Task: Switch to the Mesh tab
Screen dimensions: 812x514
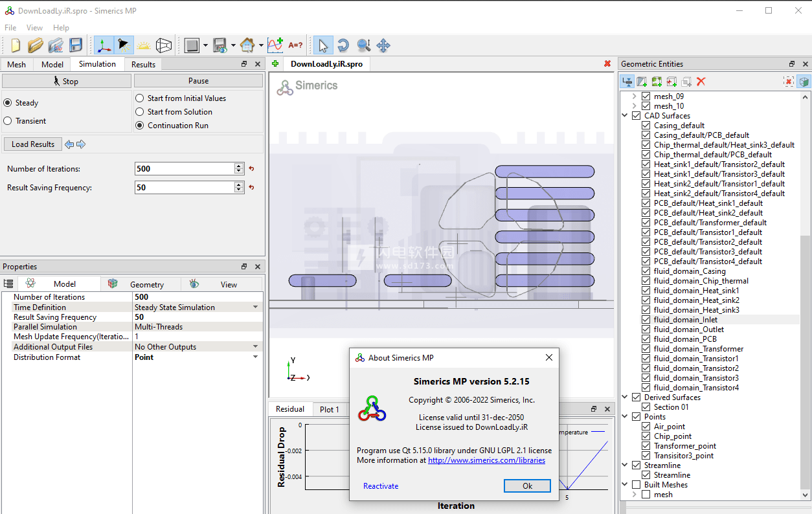Action: pyautogui.click(x=17, y=64)
